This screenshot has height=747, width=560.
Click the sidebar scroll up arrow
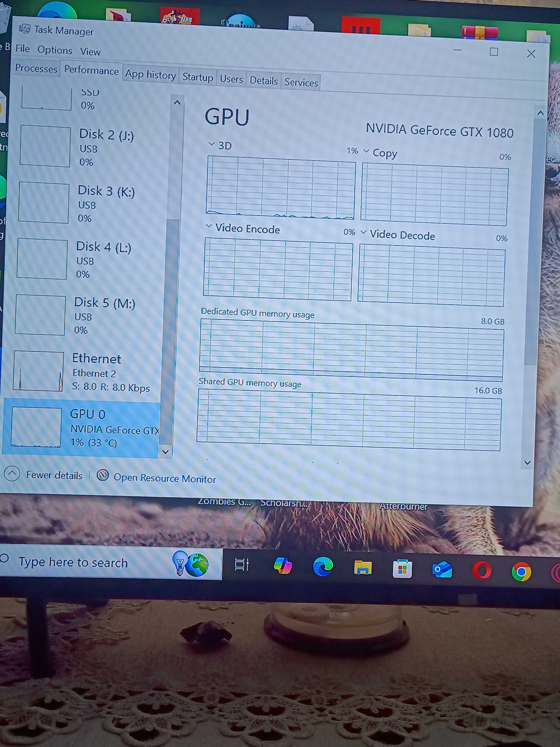(177, 103)
